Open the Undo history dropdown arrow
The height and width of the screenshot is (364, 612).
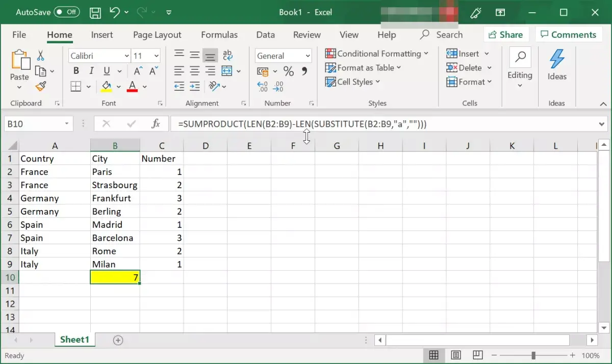pyautogui.click(x=126, y=12)
